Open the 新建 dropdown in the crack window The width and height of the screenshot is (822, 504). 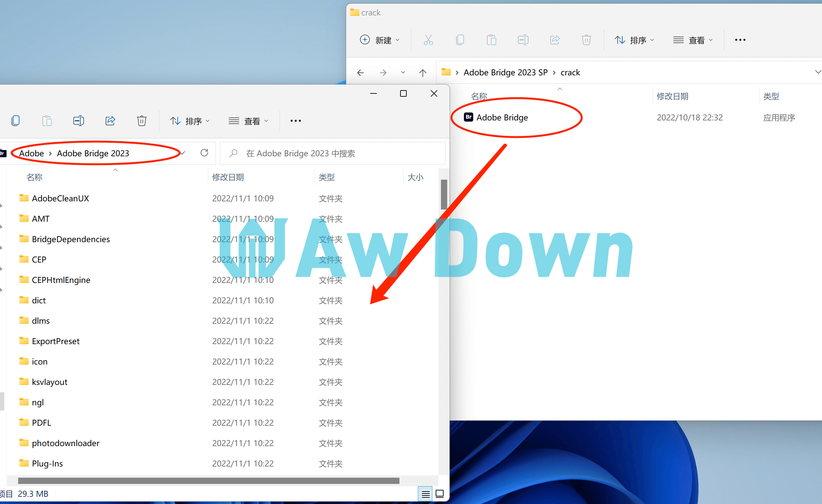click(x=380, y=40)
